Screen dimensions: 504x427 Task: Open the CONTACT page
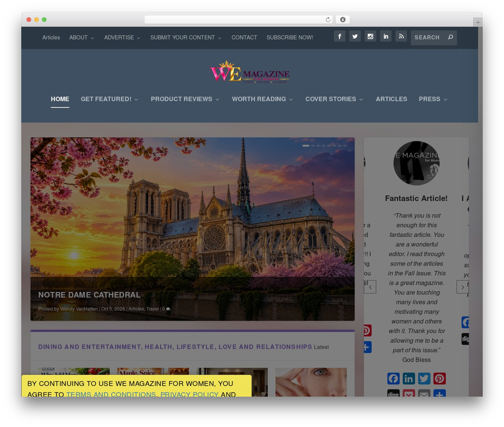pos(244,37)
